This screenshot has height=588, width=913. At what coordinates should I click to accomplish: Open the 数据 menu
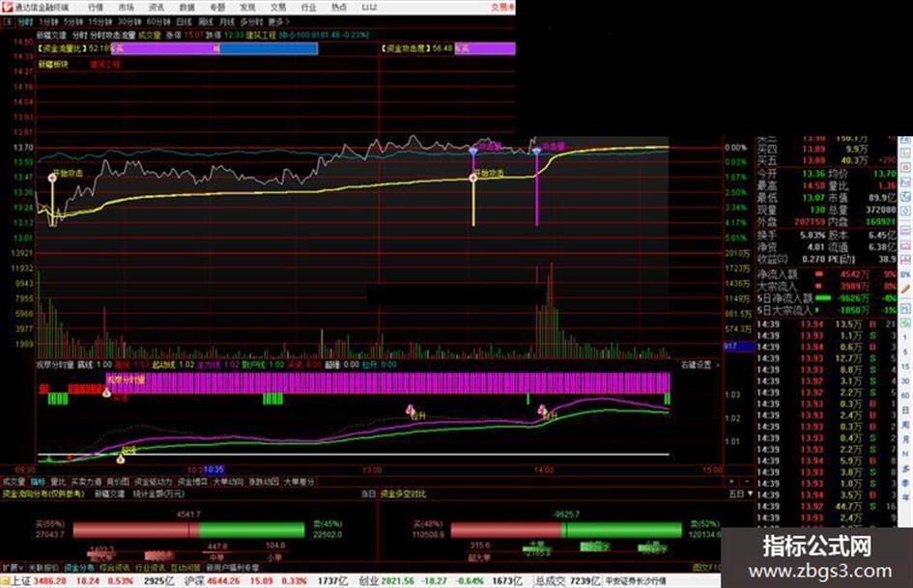pos(186,8)
